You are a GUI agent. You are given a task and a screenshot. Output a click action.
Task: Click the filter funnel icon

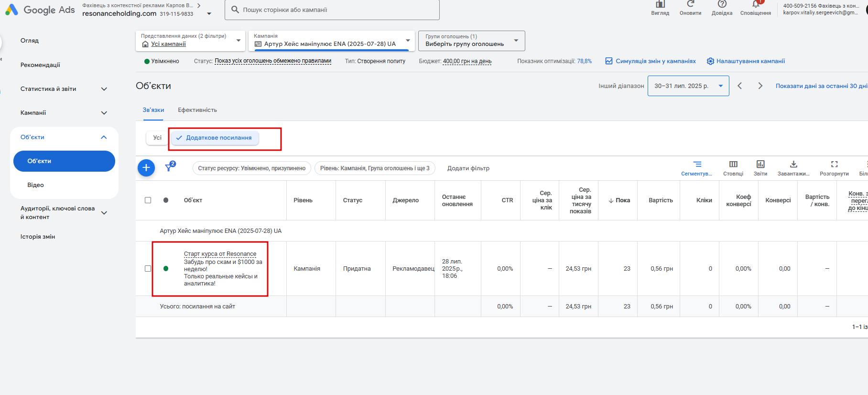click(x=169, y=167)
